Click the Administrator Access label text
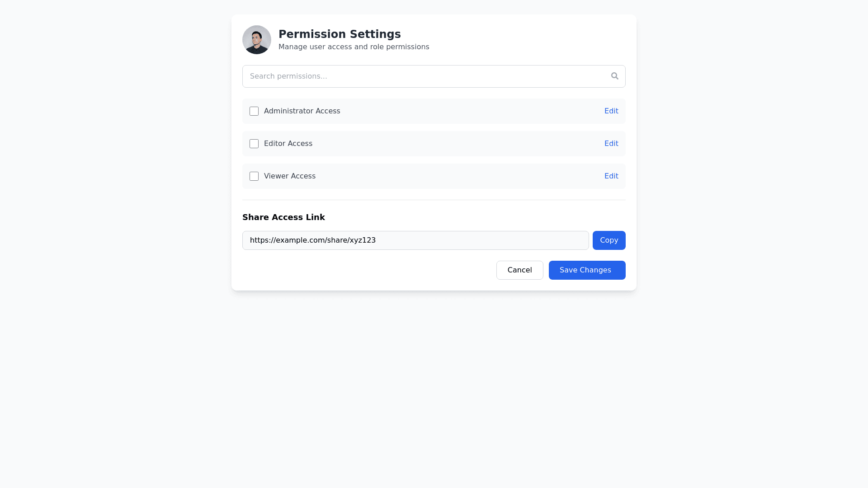Viewport: 868px width, 488px height. pos(302,111)
